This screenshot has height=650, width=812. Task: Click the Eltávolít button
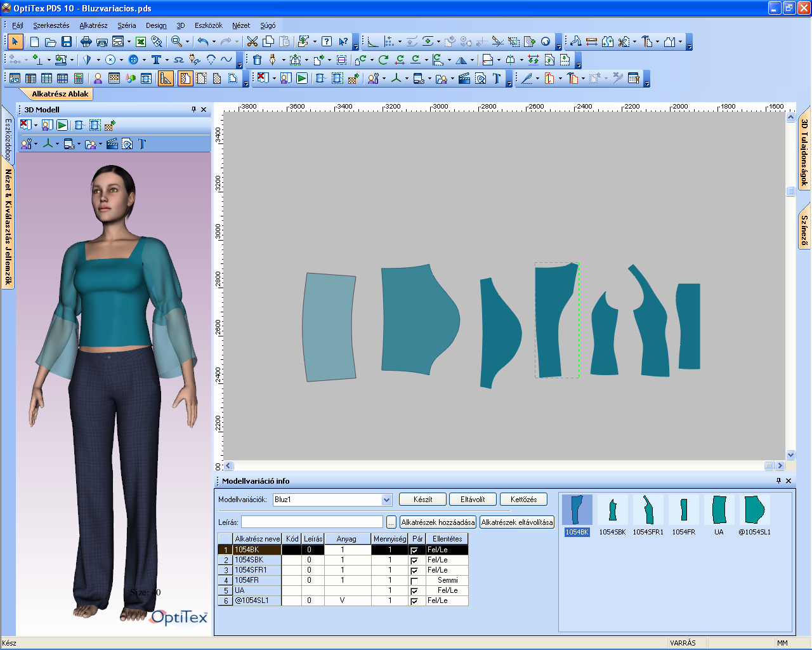tap(473, 500)
